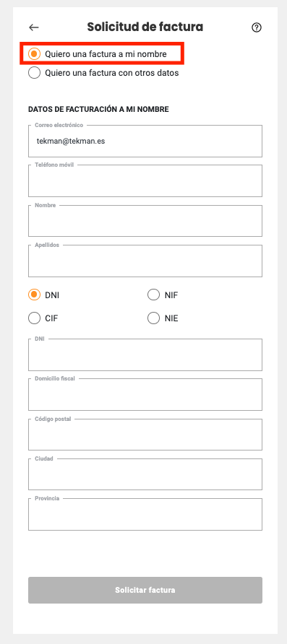Select the NIF document type
287x644 pixels.
[163, 295]
